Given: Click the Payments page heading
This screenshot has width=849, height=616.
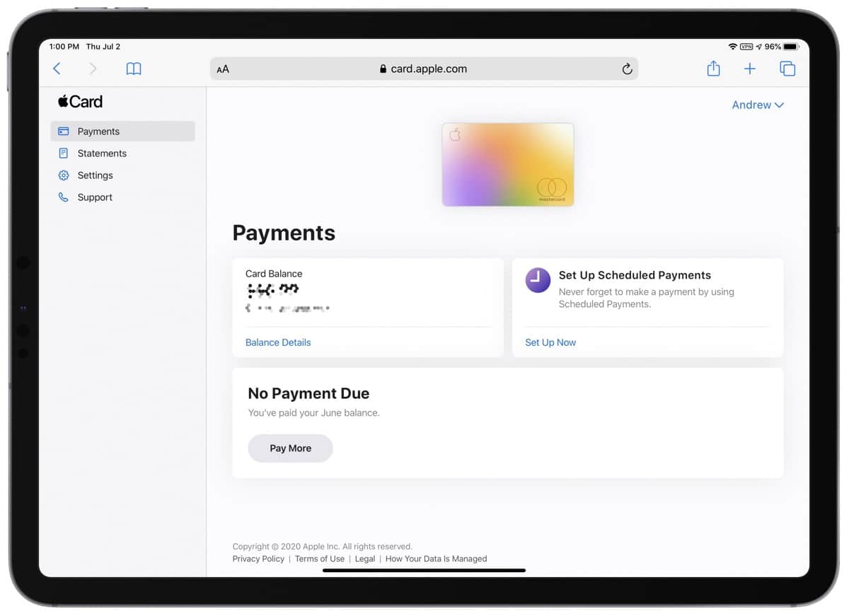Looking at the screenshot, I should pos(284,233).
